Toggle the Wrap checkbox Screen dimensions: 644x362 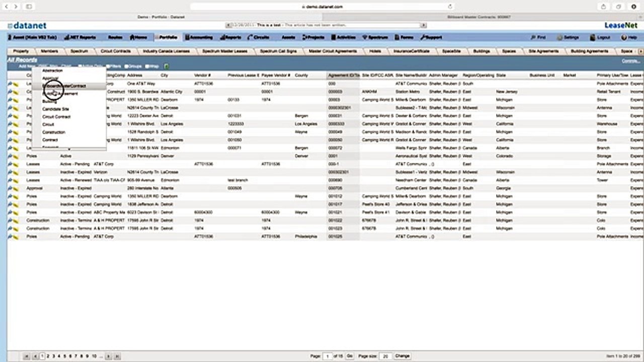147,66
